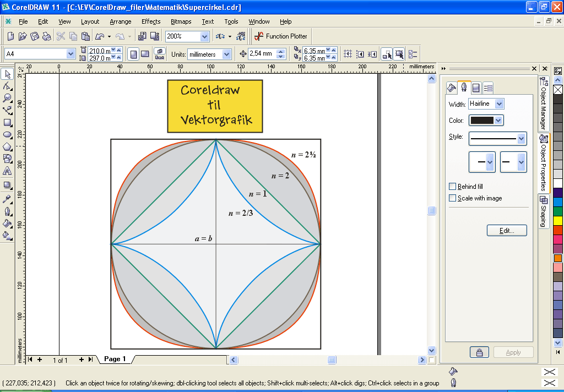Click Snap to Guidelines icon

tap(360, 55)
